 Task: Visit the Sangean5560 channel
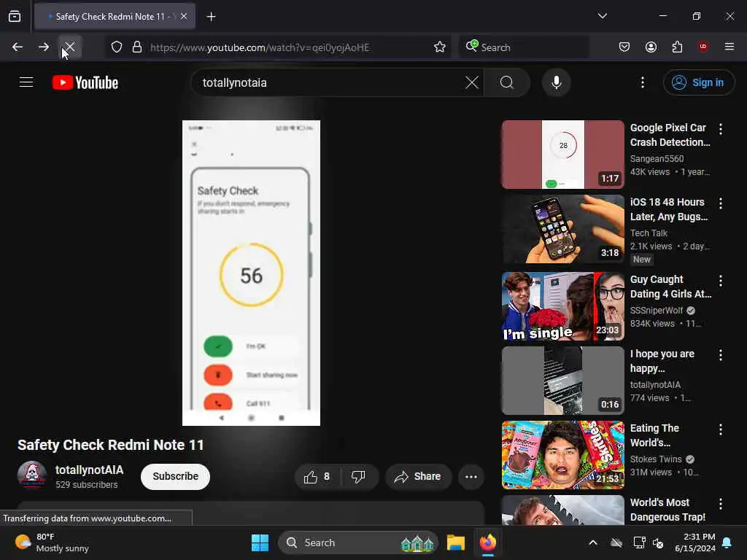(657, 158)
